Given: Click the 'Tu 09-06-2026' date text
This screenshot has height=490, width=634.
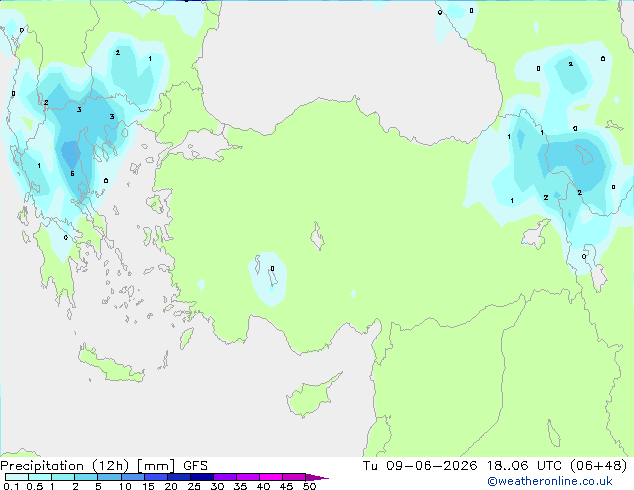Looking at the screenshot, I should click(420, 466).
